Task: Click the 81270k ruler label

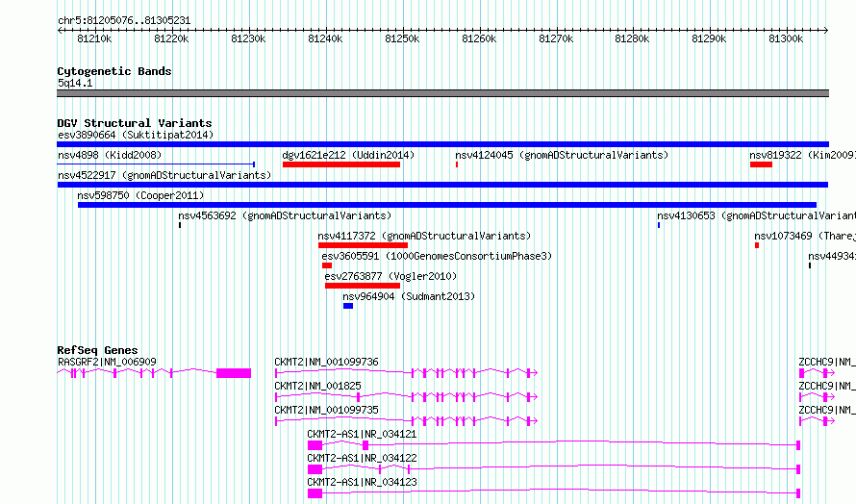Action: (556, 38)
